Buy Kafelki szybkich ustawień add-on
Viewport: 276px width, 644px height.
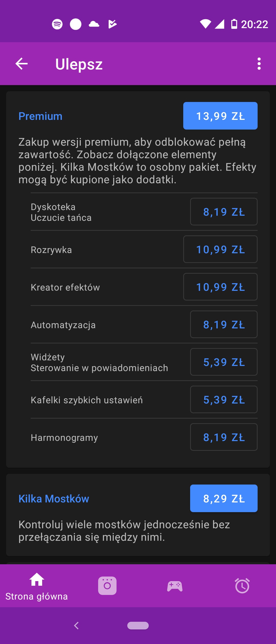224,399
